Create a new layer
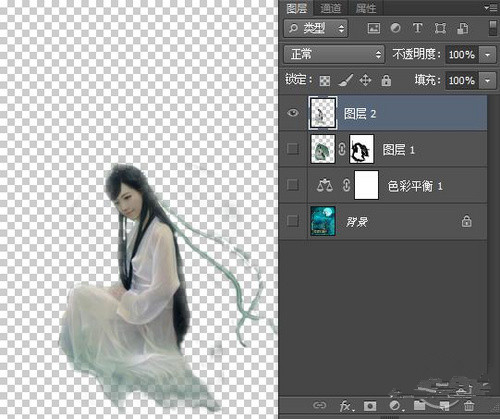Screen dimensions: 500x419 pos(444,406)
